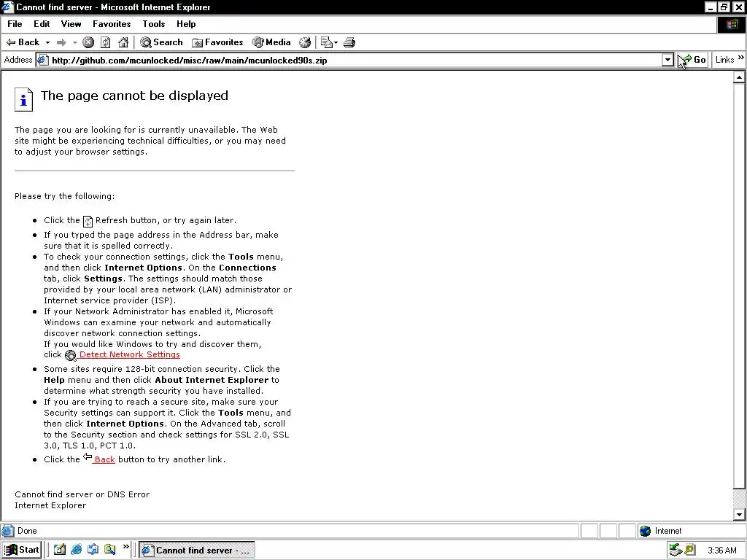Click the Mail toolbar icon
The image size is (747, 560).
click(326, 42)
